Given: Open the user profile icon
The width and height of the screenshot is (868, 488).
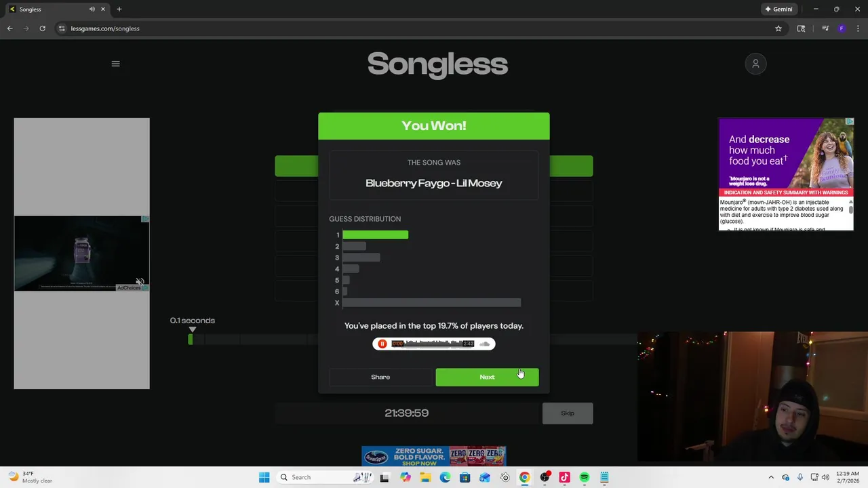Looking at the screenshot, I should coord(755,64).
